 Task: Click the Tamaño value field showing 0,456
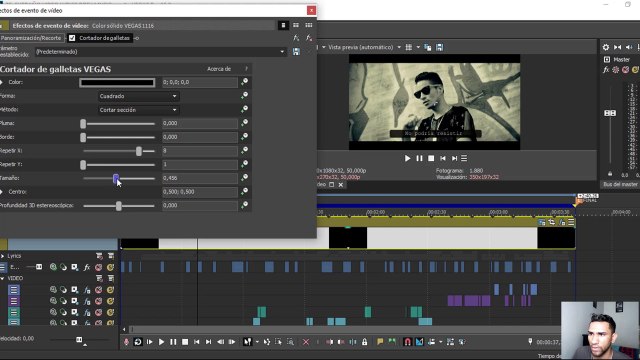[200, 178]
